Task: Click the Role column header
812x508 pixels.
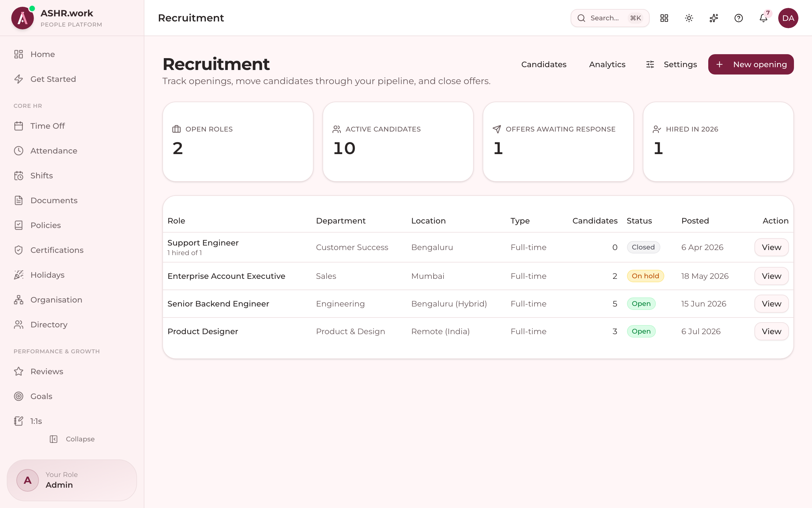Action: point(176,221)
